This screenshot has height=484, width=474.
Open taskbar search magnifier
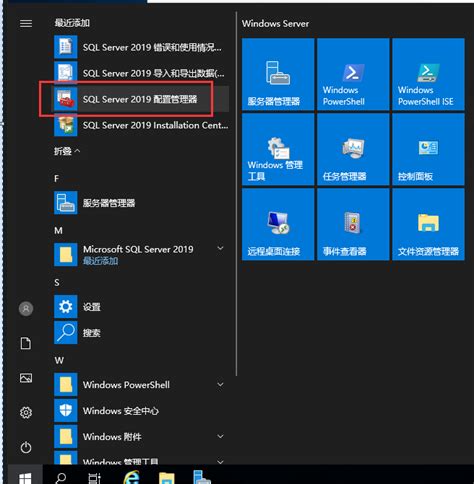click(61, 477)
